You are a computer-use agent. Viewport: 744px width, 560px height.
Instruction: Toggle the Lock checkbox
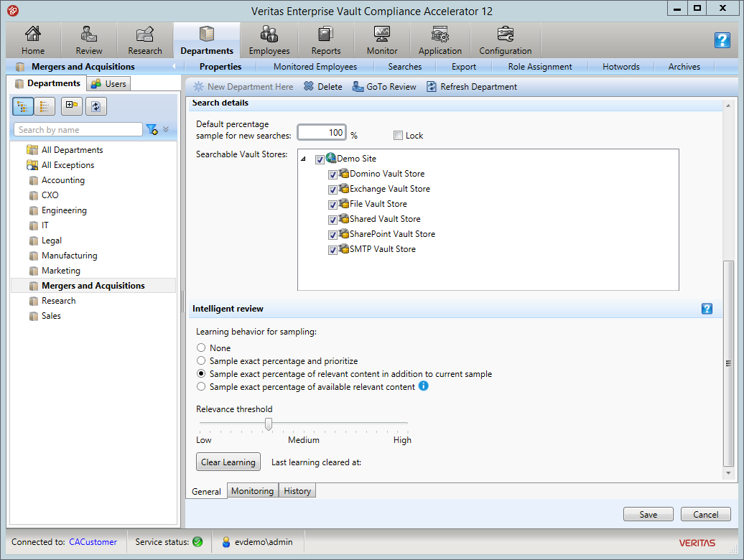(x=398, y=136)
